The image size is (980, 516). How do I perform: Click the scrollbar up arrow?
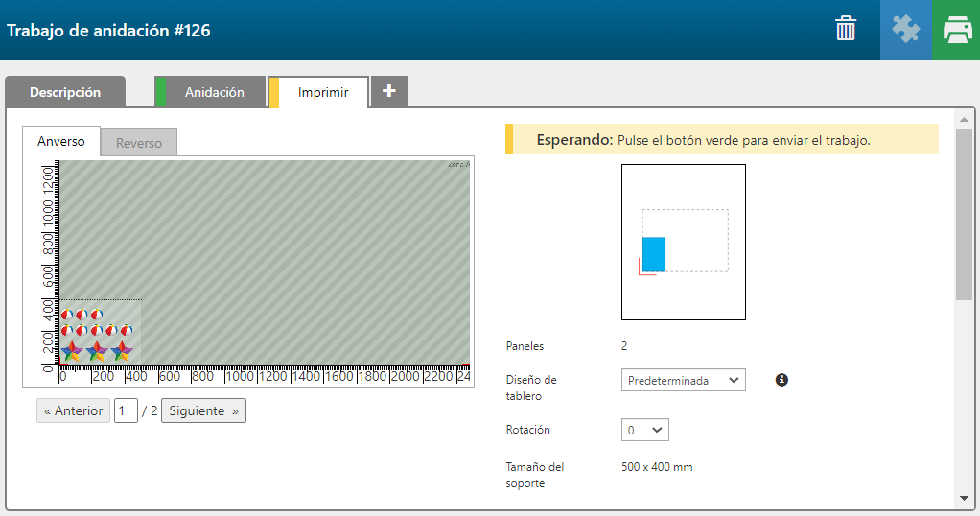click(964, 117)
